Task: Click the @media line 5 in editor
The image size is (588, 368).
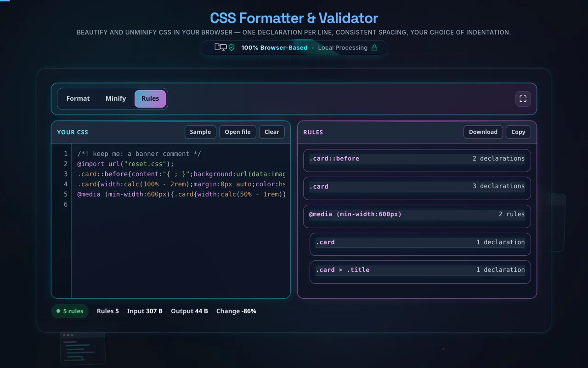Action: click(181, 194)
